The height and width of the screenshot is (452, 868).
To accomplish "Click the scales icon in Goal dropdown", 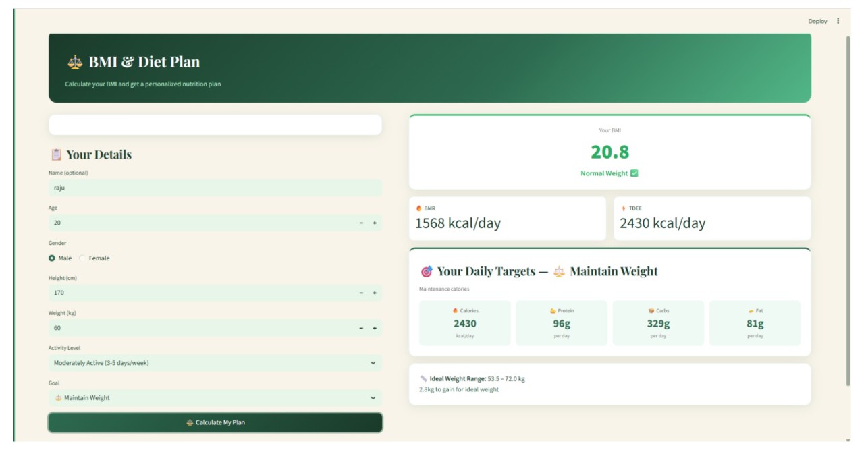I will tap(58, 398).
